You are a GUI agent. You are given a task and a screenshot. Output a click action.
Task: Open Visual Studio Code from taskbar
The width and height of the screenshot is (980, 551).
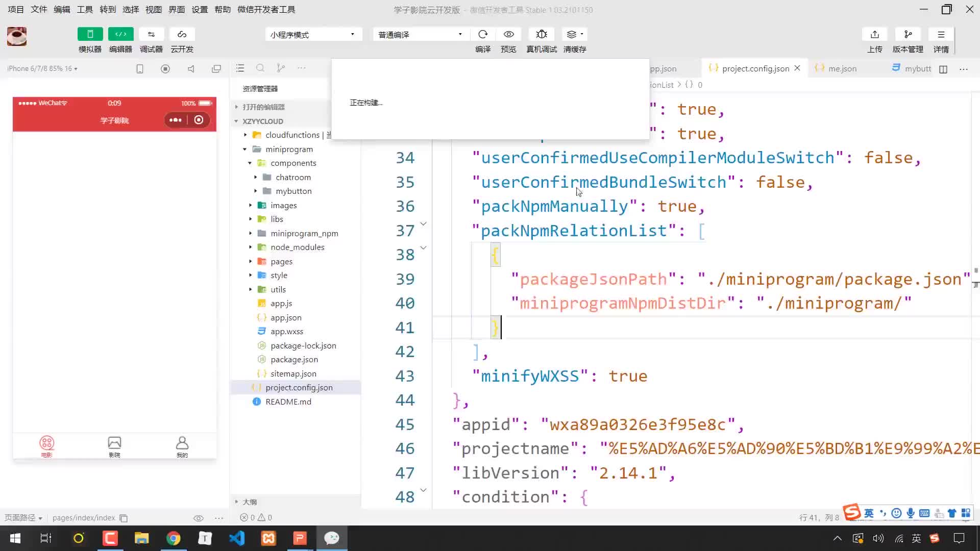[237, 538]
